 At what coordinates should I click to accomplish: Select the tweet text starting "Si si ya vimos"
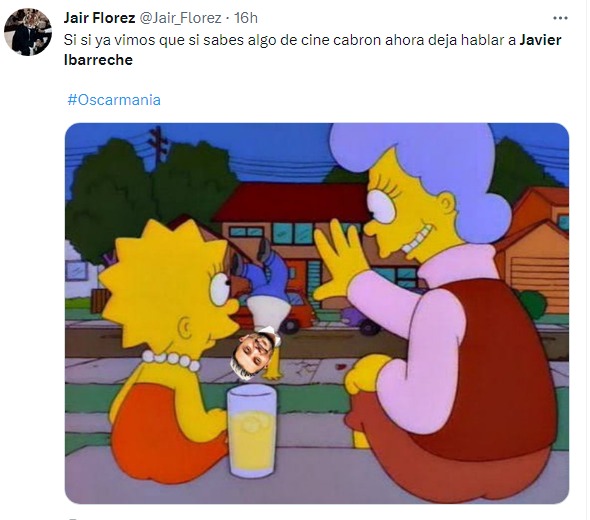coord(313,50)
